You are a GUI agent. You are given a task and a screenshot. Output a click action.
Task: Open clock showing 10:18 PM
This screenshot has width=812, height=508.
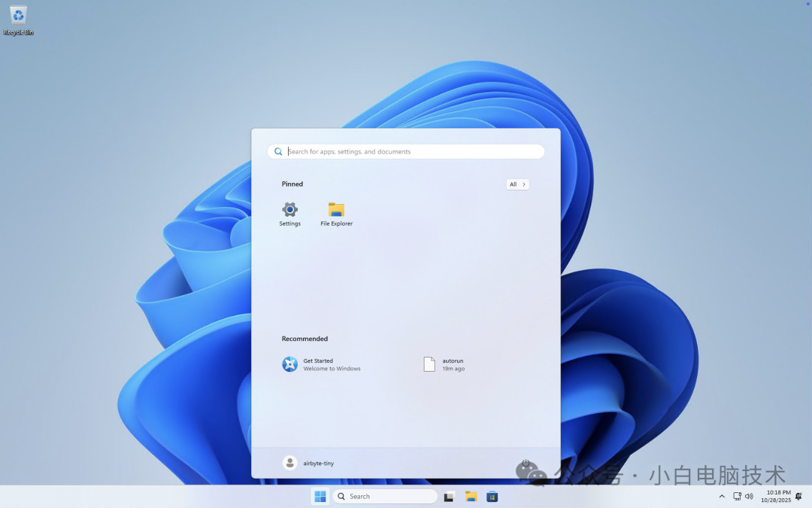[776, 497]
